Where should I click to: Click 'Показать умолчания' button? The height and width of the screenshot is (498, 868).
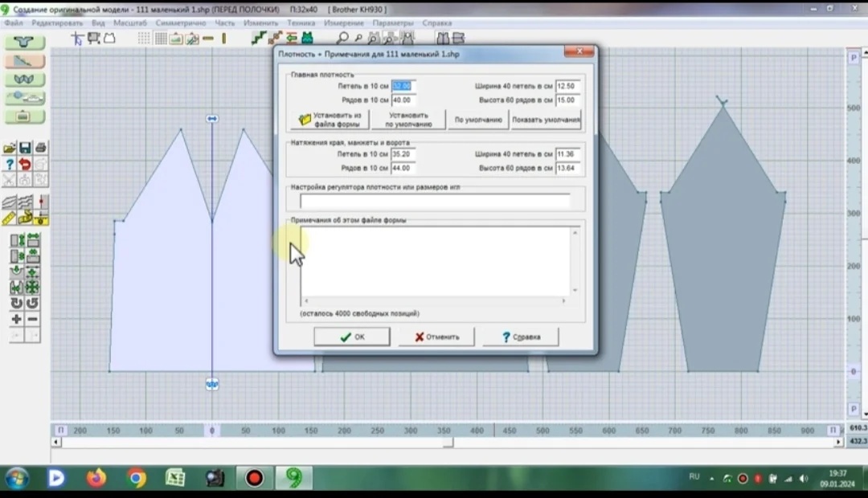pyautogui.click(x=546, y=120)
